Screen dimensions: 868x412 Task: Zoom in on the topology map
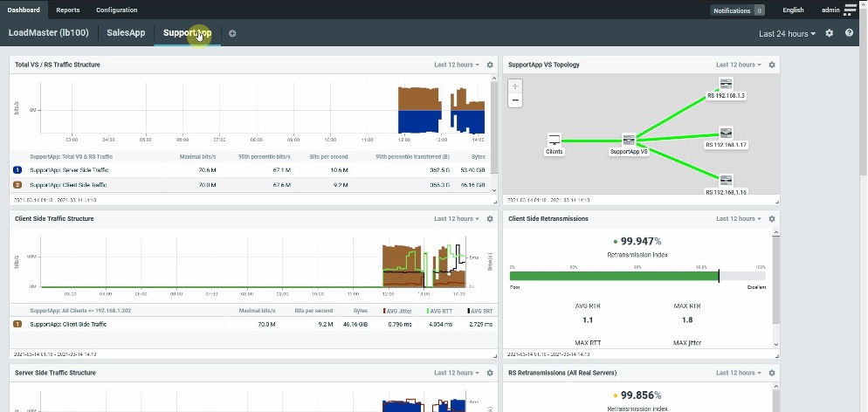coord(515,86)
